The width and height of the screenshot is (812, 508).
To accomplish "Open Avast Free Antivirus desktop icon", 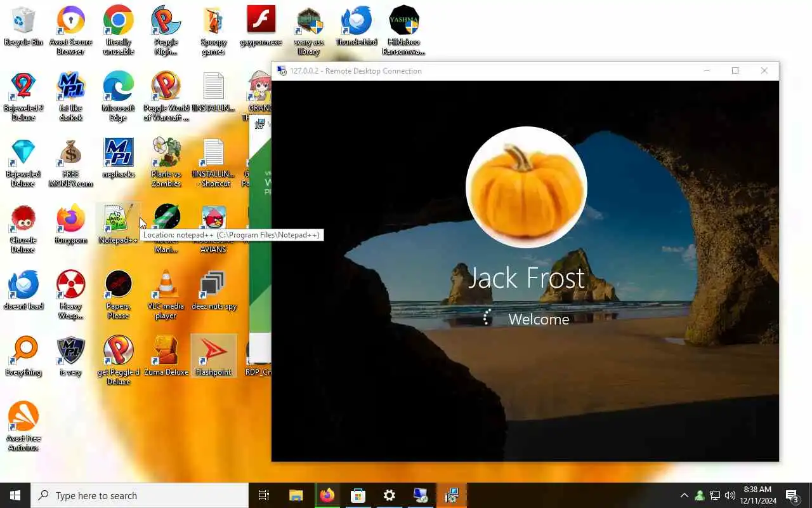I will click(x=23, y=427).
